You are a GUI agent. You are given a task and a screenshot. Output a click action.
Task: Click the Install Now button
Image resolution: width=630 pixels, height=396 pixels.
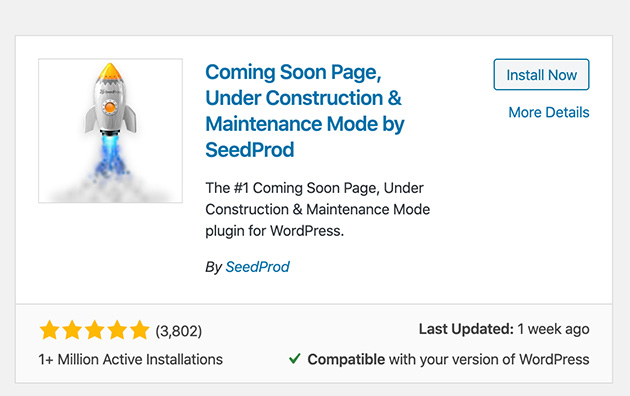541,75
